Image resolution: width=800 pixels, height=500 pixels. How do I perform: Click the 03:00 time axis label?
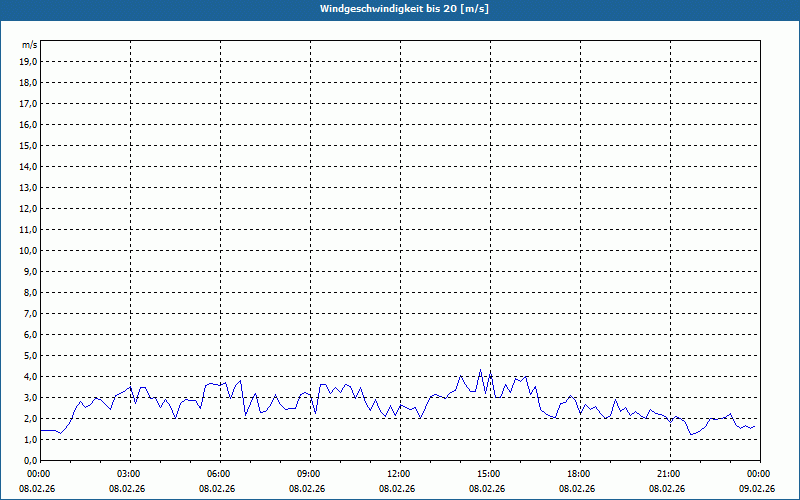129,474
